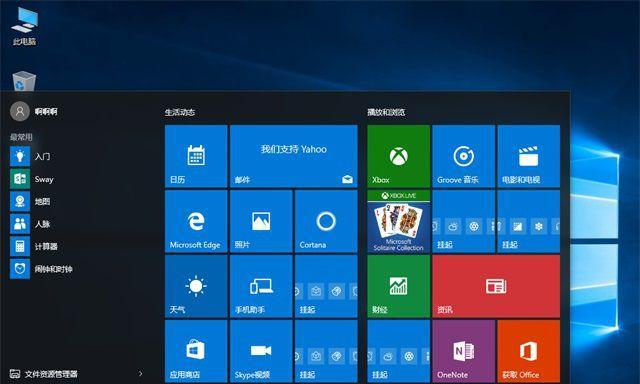
Task: Open the 照片 Photos tile
Action: [x=261, y=221]
